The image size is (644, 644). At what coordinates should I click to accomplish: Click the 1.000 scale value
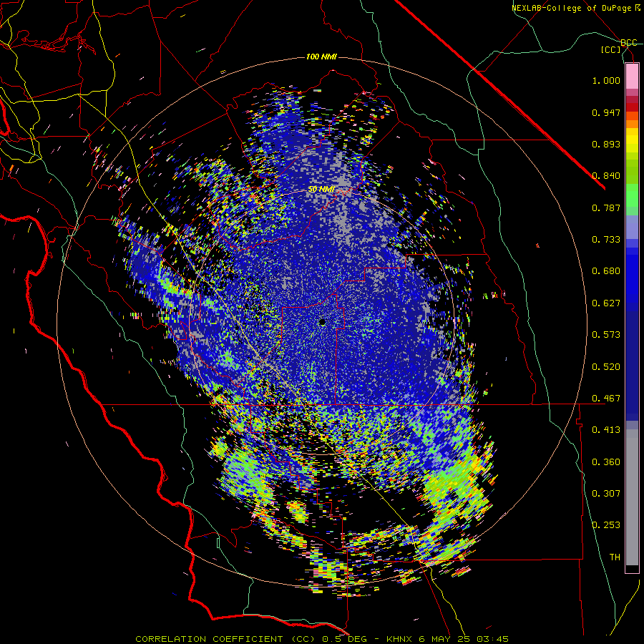point(606,80)
